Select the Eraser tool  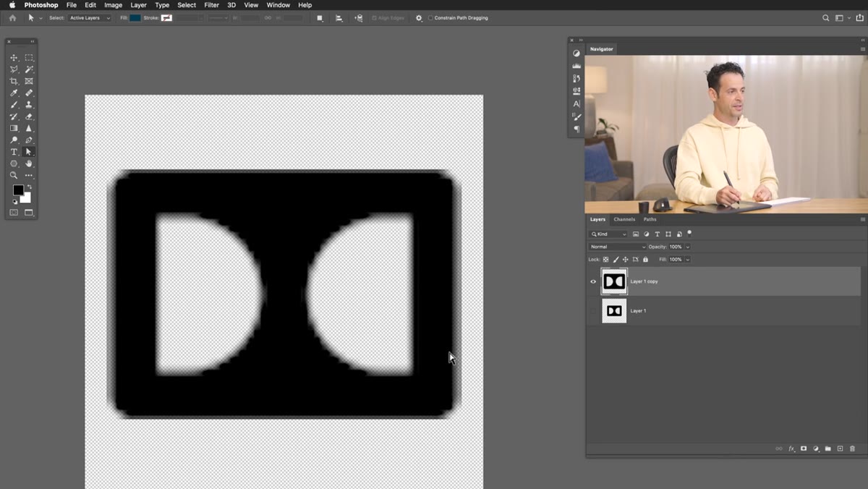click(29, 116)
